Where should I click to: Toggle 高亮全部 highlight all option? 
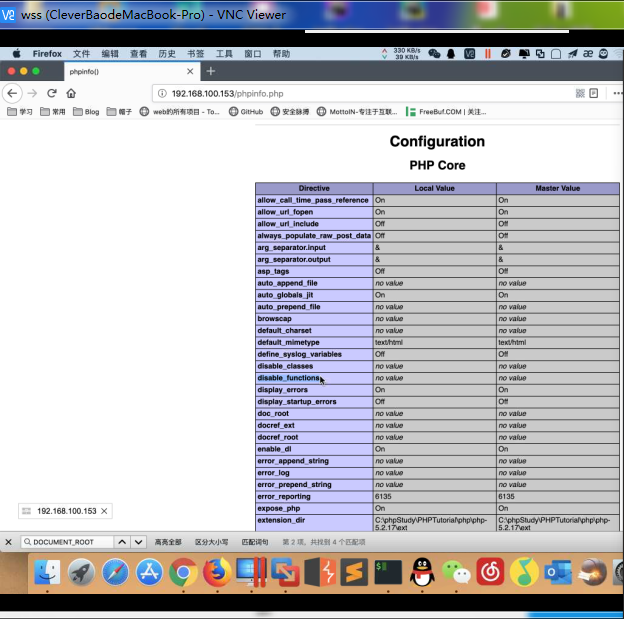[168, 542]
